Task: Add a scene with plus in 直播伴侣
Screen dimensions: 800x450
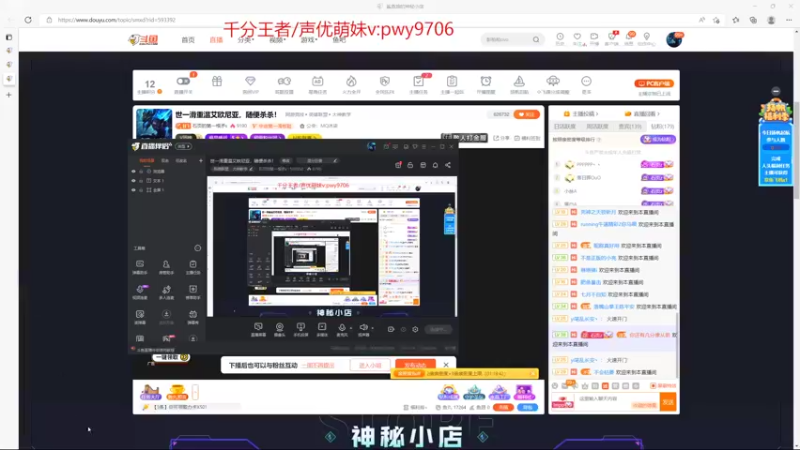Action: coord(201,161)
